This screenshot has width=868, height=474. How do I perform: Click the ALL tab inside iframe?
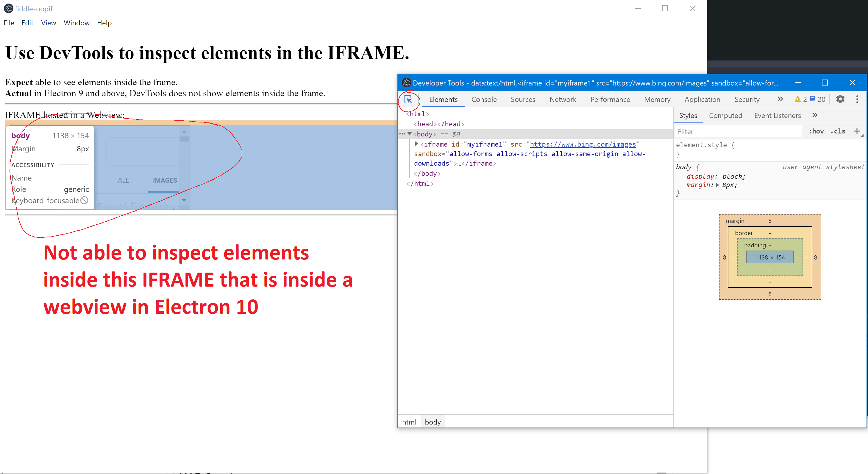click(123, 180)
